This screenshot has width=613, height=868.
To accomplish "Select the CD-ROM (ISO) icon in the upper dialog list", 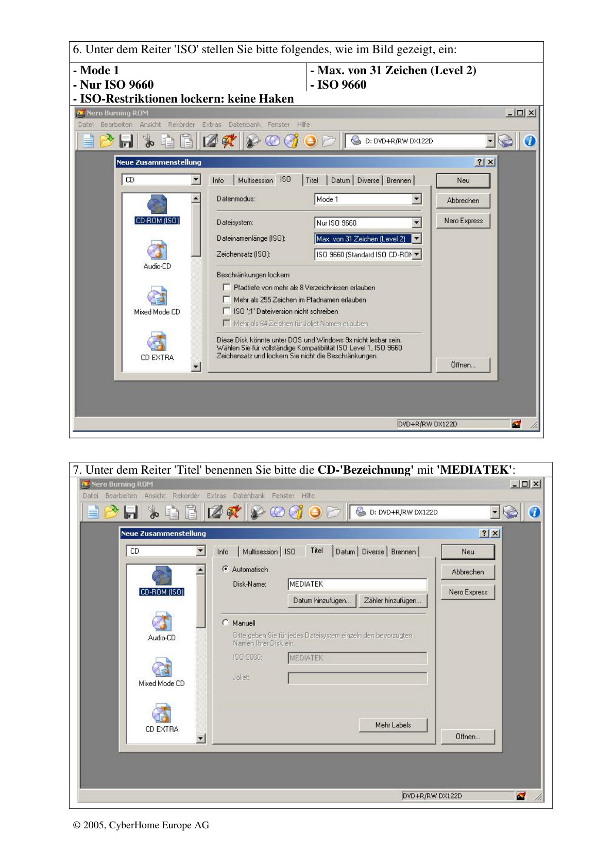I will pyautogui.click(x=157, y=210).
